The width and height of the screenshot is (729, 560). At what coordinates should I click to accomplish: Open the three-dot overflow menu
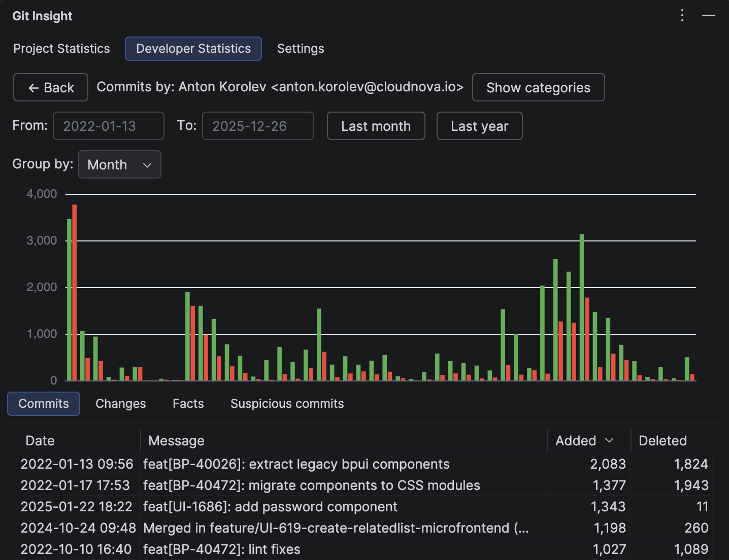682,15
